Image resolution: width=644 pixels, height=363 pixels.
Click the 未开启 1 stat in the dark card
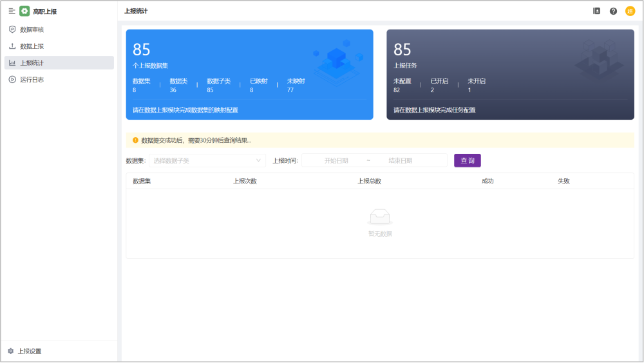tap(477, 86)
